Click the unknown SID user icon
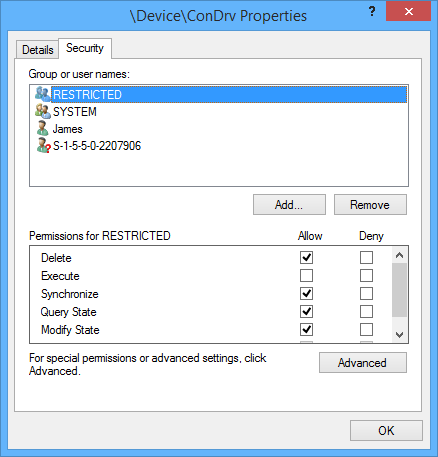 pyautogui.click(x=43, y=146)
